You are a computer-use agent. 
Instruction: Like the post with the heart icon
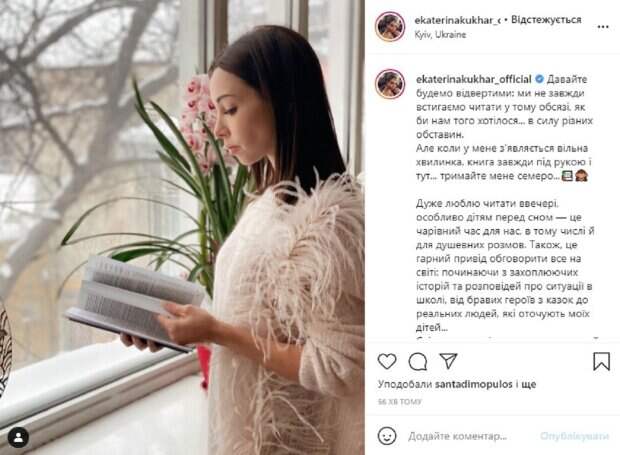[x=387, y=361]
